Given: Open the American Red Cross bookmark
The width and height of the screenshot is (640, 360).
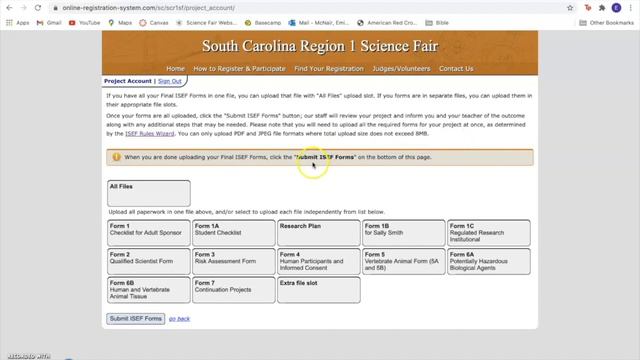Looking at the screenshot, I should 387,23.
